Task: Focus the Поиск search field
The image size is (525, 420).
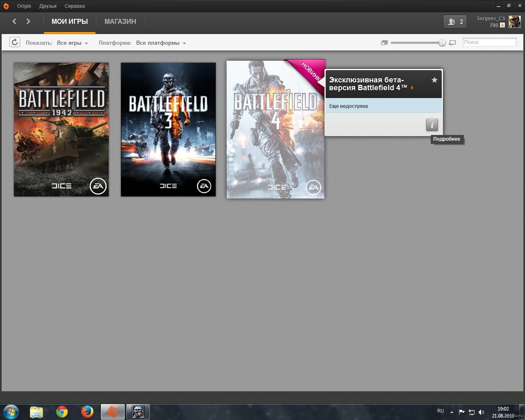Action: point(489,42)
